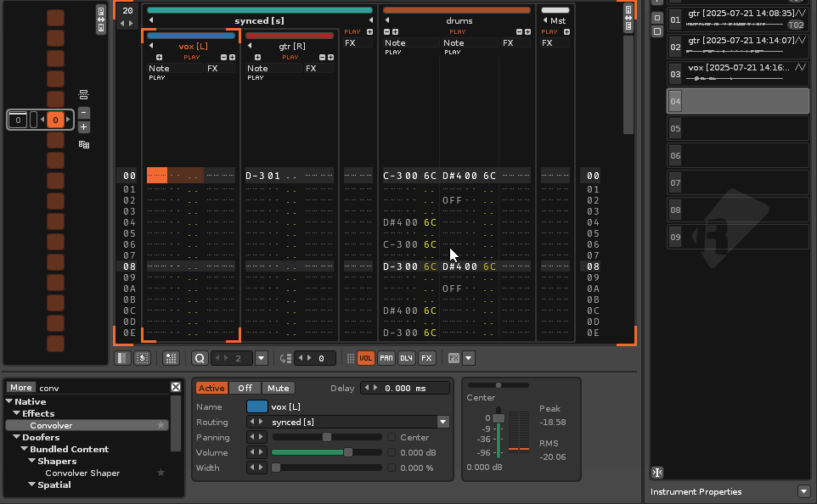Collapse the vox [L] track with its arrow
This screenshot has height=504, width=817.
coord(151,46)
